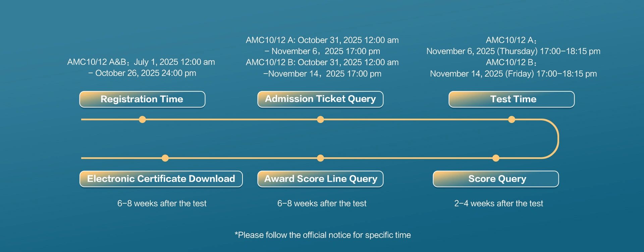Screen dimensions: 644x252
Task: Select the dot above Award Score Line Query
Action: pyautogui.click(x=320, y=158)
